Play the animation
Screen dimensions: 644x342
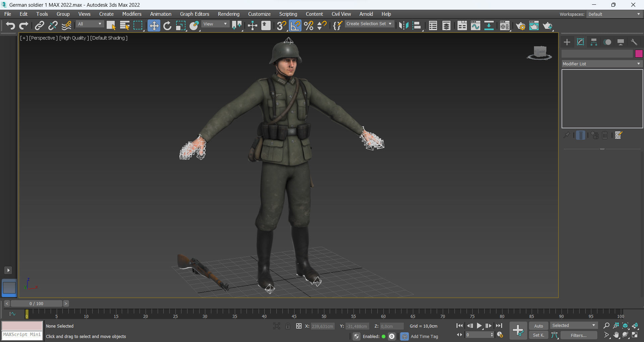479,326
